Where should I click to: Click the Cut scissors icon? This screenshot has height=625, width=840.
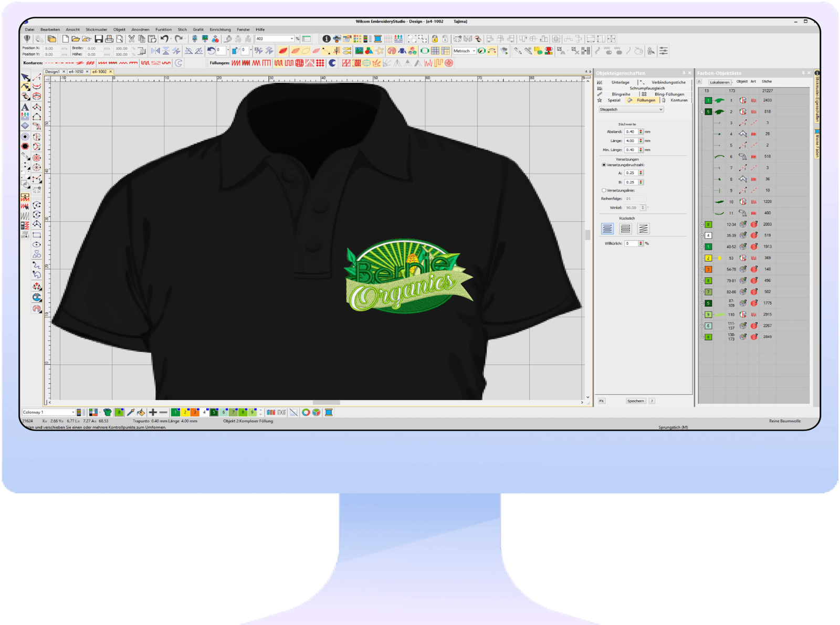pyautogui.click(x=131, y=39)
